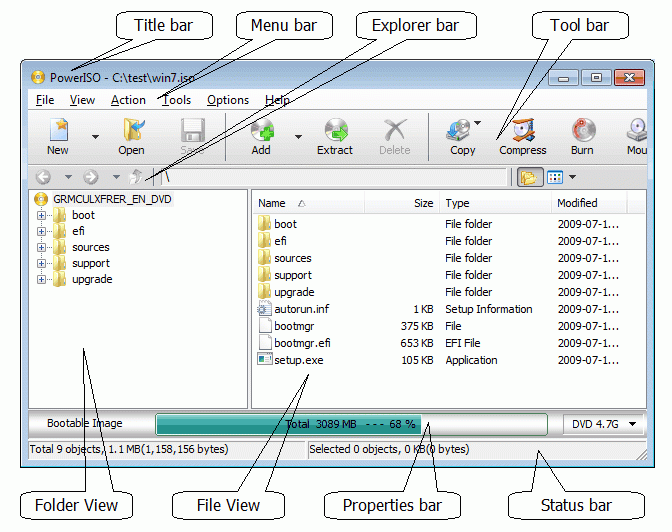Expand the support tree node
This screenshot has width=672, height=532.
pyautogui.click(x=41, y=263)
